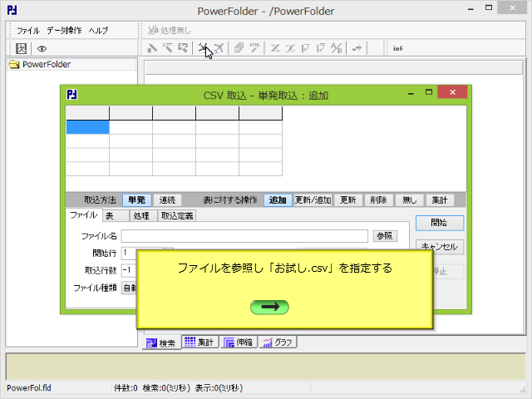
Task: Click the 'inf' toolbar item
Action: [397, 48]
